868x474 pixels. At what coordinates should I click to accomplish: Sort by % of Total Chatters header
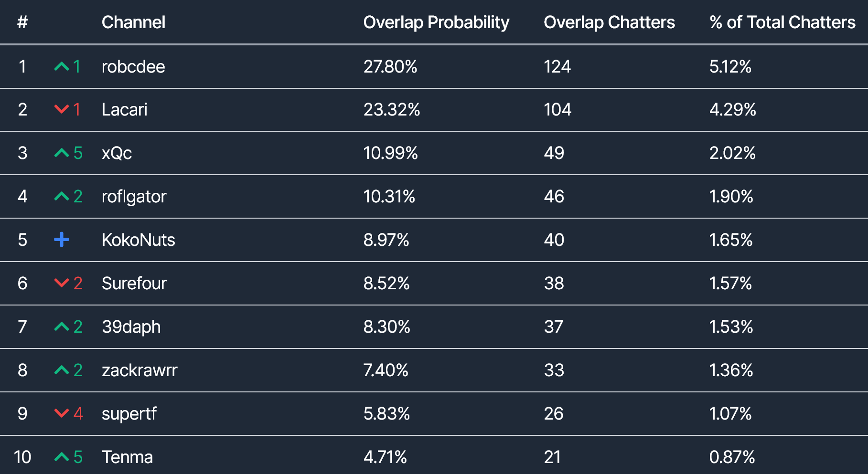782,22
